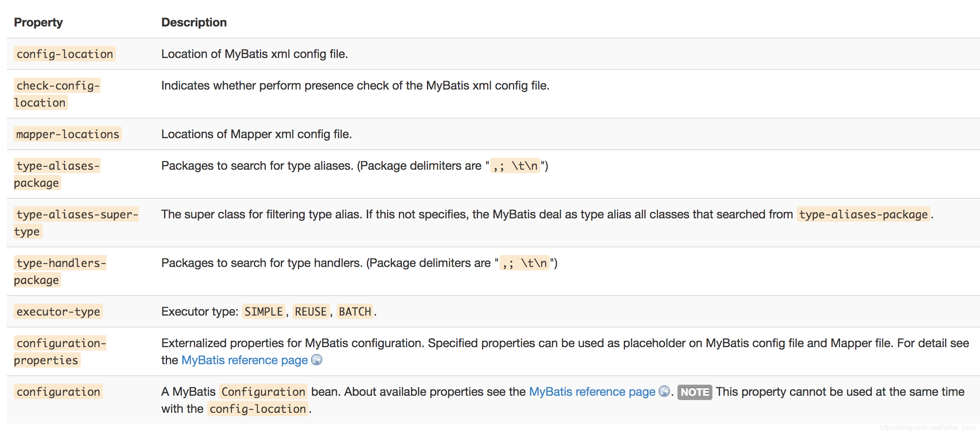Click the configuration property cell in last row

tap(58, 392)
